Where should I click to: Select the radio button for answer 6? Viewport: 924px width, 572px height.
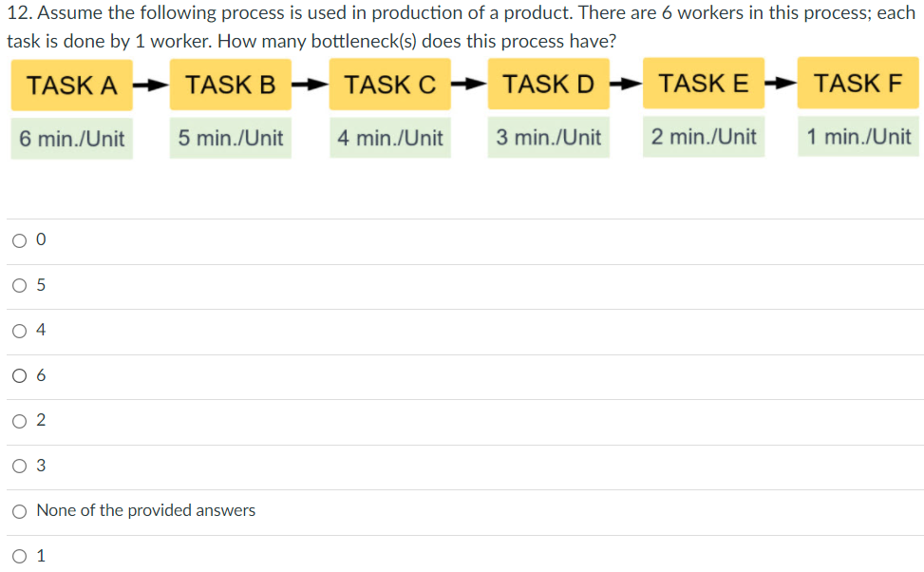point(19,374)
